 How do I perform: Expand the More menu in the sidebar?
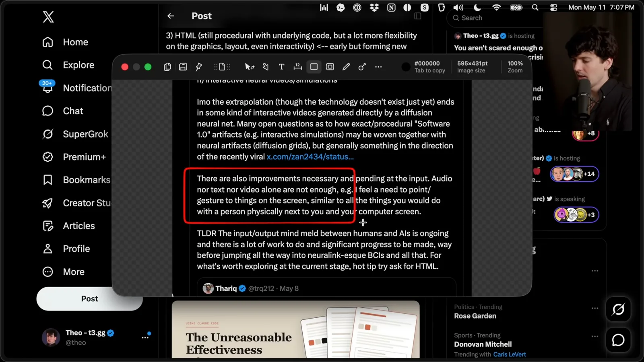pos(64,272)
